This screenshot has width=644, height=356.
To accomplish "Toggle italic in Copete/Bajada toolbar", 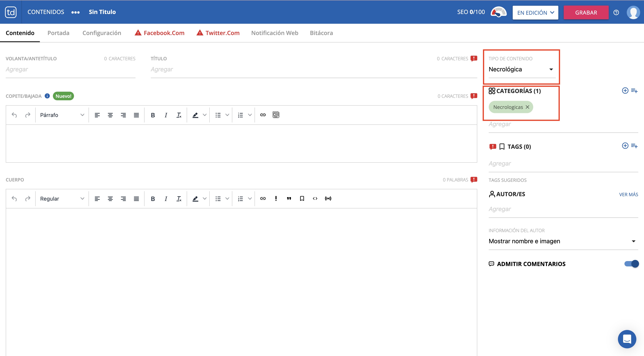I will click(166, 115).
